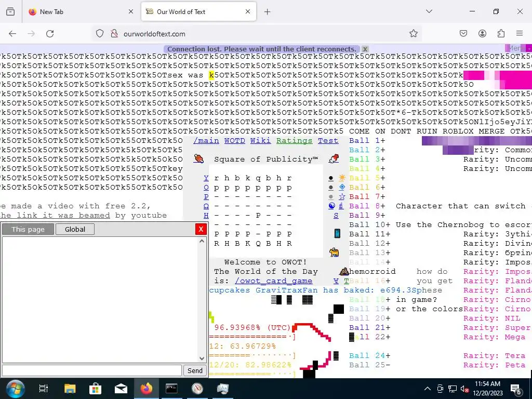The height and width of the screenshot is (399, 532).
Task: Open notification center icon in the system tray
Action: 516,389
